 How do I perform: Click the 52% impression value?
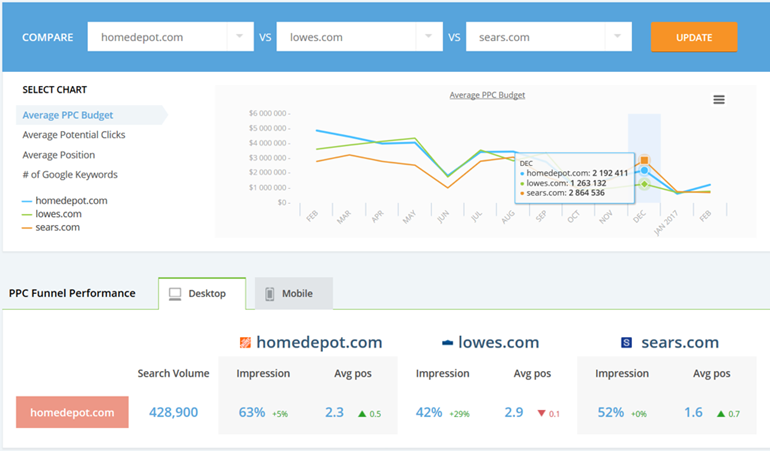[x=610, y=412]
